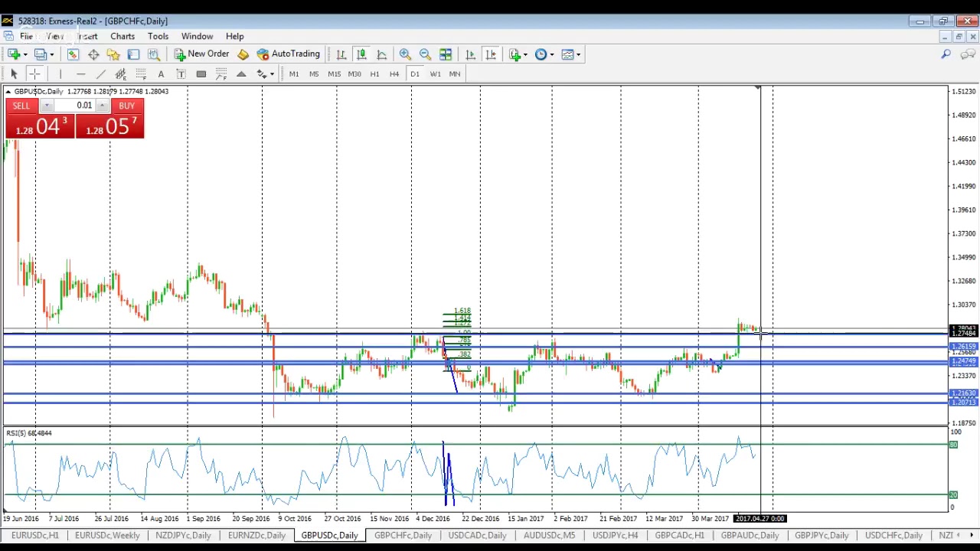
Task: Select the text label tool
Action: [x=181, y=74]
